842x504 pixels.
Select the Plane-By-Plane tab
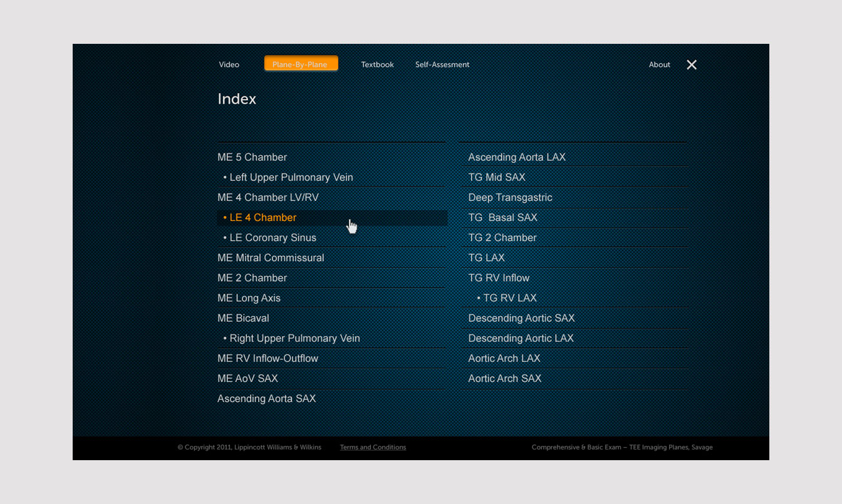click(x=301, y=64)
